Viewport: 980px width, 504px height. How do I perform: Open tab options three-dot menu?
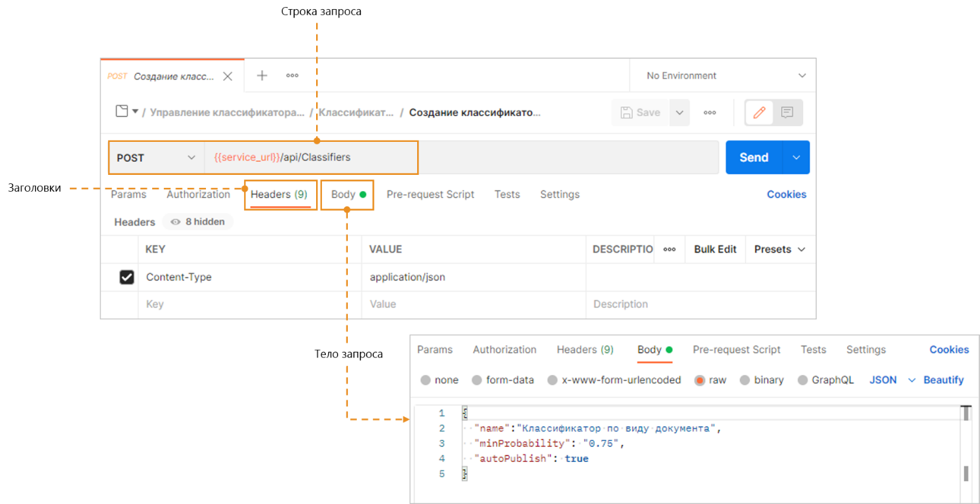click(292, 76)
